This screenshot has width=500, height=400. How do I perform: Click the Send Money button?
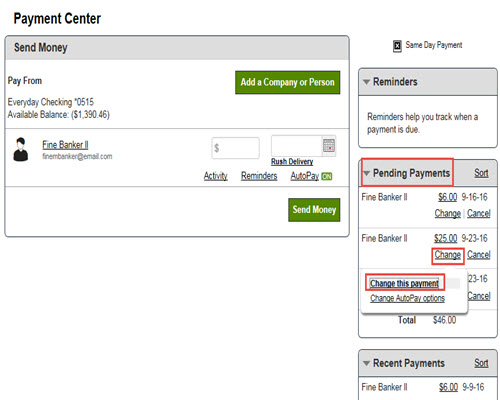314,210
